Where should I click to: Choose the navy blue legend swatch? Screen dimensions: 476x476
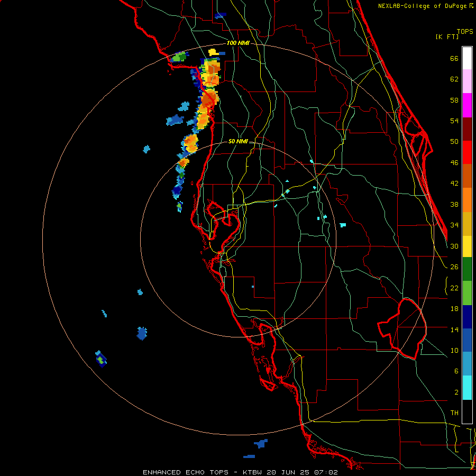click(x=467, y=317)
